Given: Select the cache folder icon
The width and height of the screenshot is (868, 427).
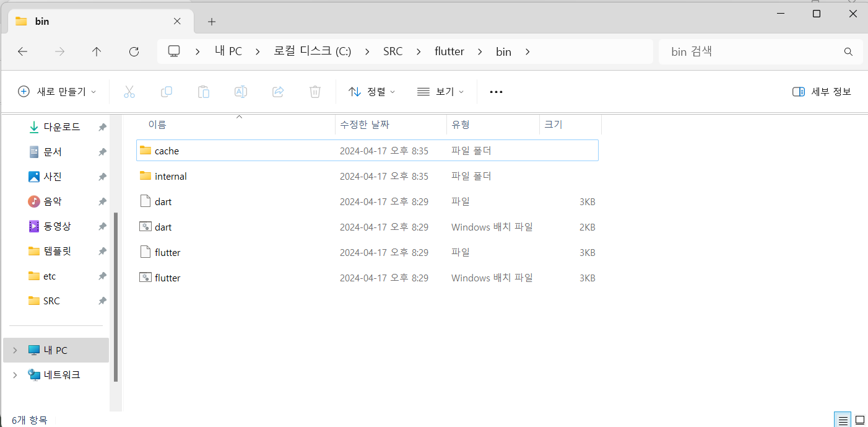Looking at the screenshot, I should [x=145, y=151].
